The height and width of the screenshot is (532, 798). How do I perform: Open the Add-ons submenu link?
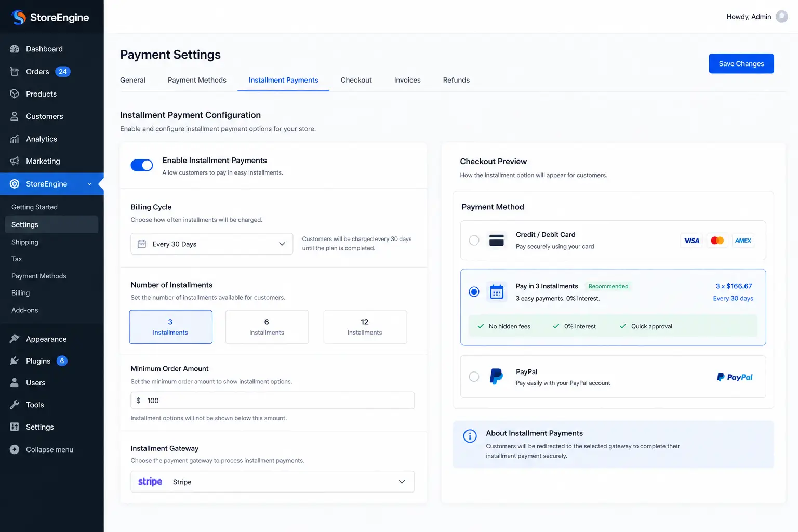tap(25, 310)
